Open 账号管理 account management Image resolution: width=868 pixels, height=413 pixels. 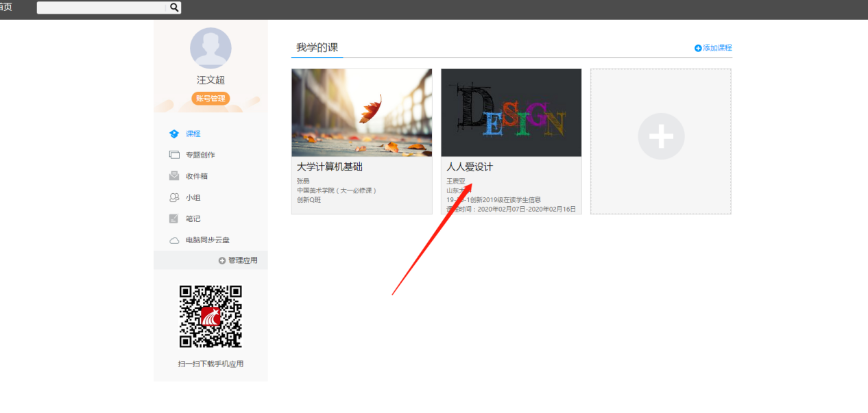210,99
